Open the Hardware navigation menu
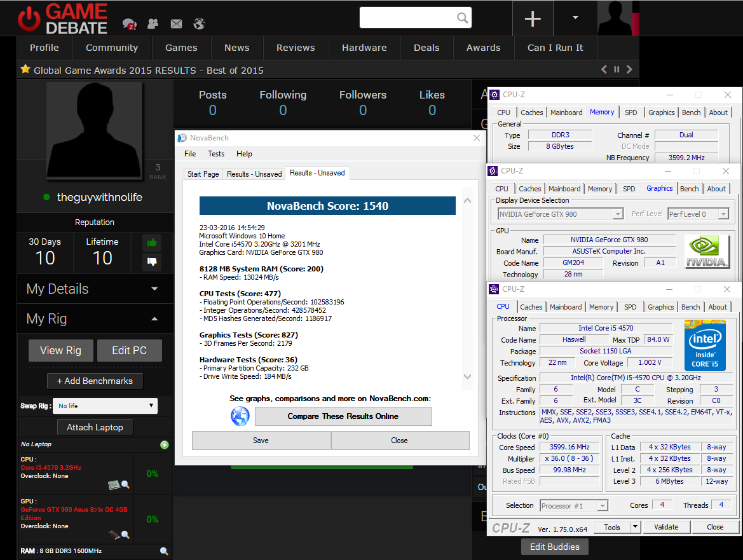The image size is (743, 560). pyautogui.click(x=364, y=48)
